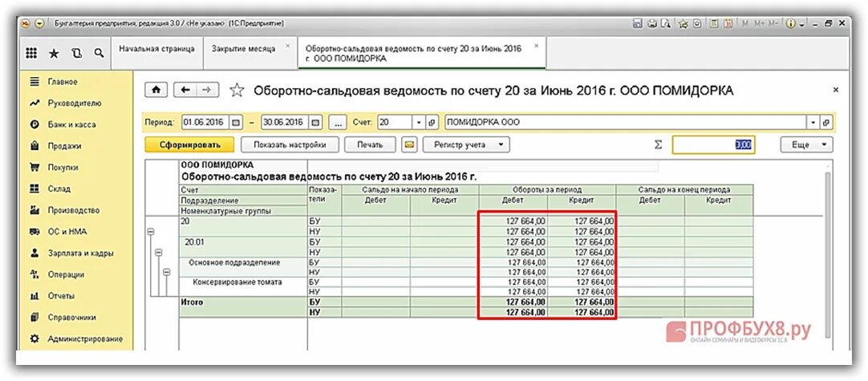Open the Счет 20 dropdown arrow
This screenshot has width=868, height=381.
(419, 122)
